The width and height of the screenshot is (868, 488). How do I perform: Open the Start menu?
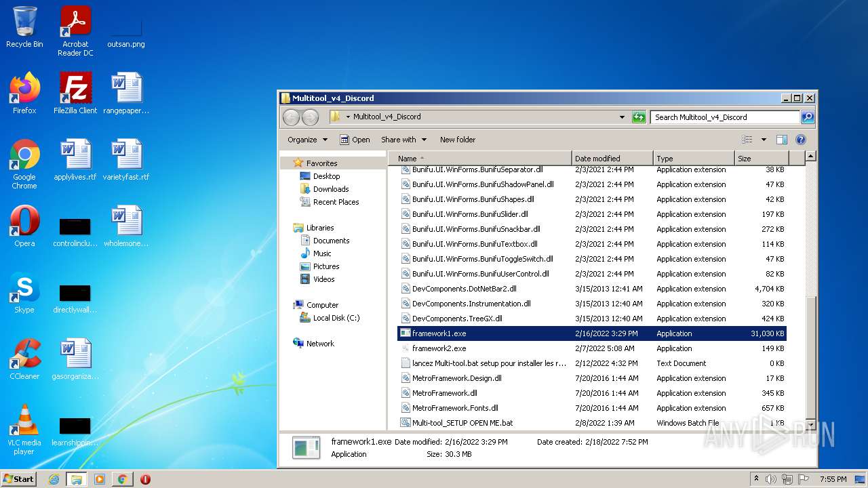pyautogui.click(x=18, y=479)
